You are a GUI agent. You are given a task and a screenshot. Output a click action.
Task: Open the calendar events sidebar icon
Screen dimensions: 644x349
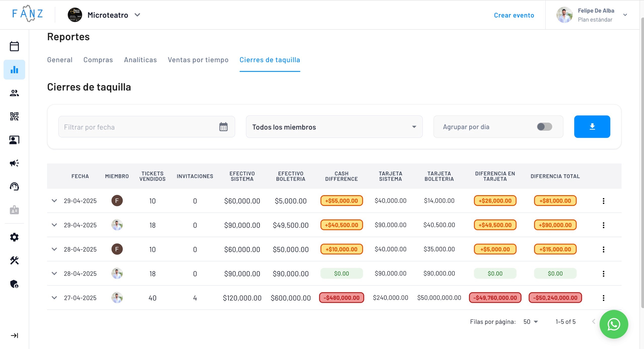click(x=14, y=46)
